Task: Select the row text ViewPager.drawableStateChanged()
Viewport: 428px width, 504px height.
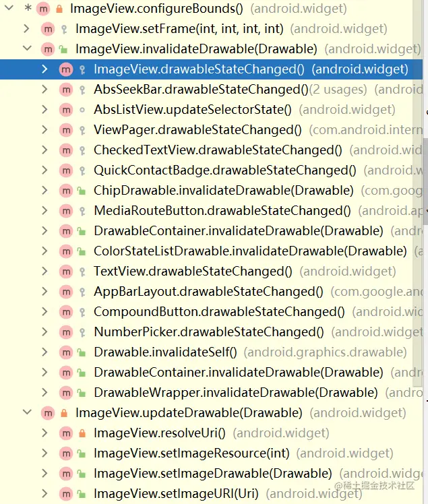Action: 197,130
